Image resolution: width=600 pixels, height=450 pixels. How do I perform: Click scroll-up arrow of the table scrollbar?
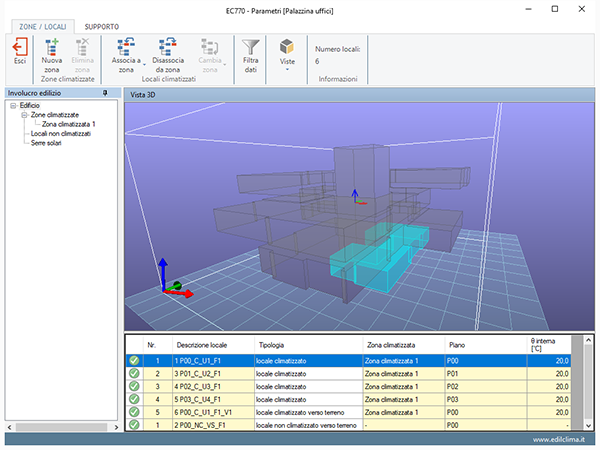(588, 341)
